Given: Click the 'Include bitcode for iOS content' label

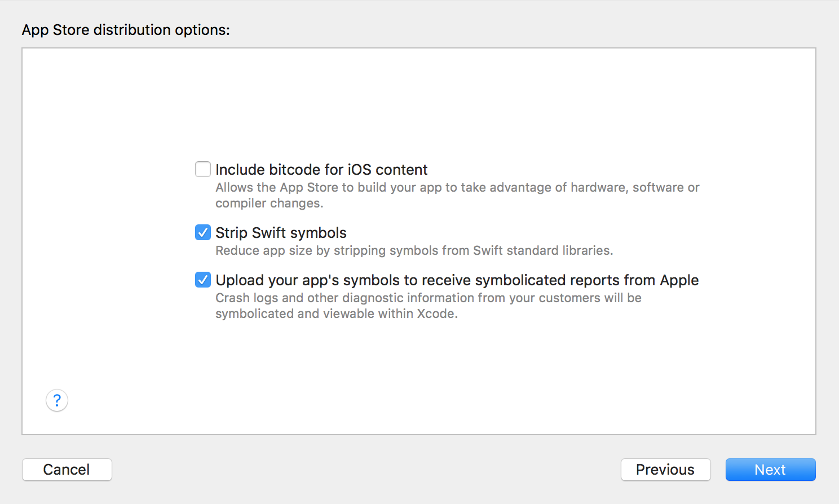Looking at the screenshot, I should pos(321,170).
